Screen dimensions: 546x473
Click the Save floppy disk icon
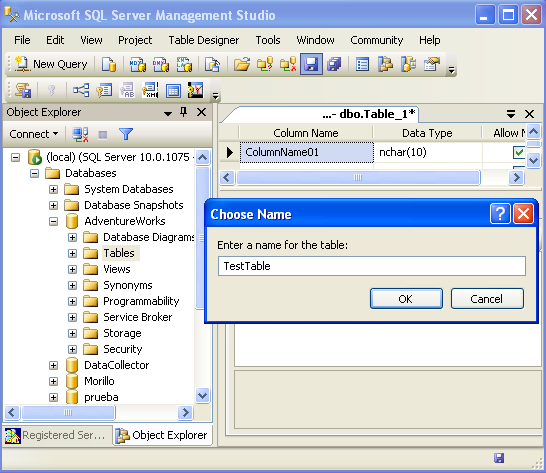311,64
